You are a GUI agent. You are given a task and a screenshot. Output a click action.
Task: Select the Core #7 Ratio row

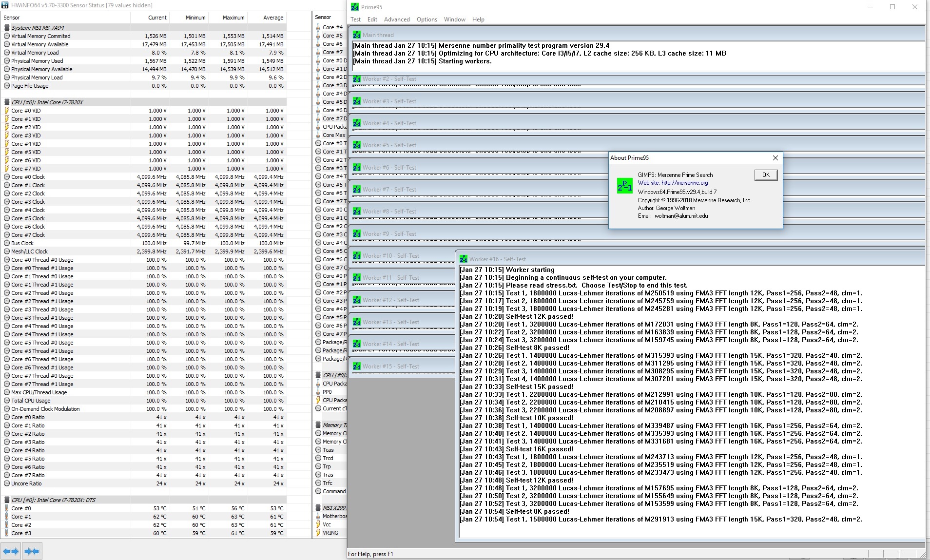(144, 475)
